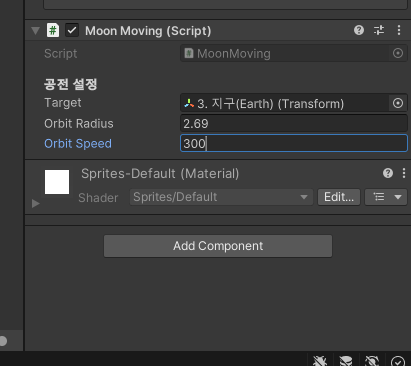Open the shader list options dropdown
This screenshot has width=411, height=366.
386,197
